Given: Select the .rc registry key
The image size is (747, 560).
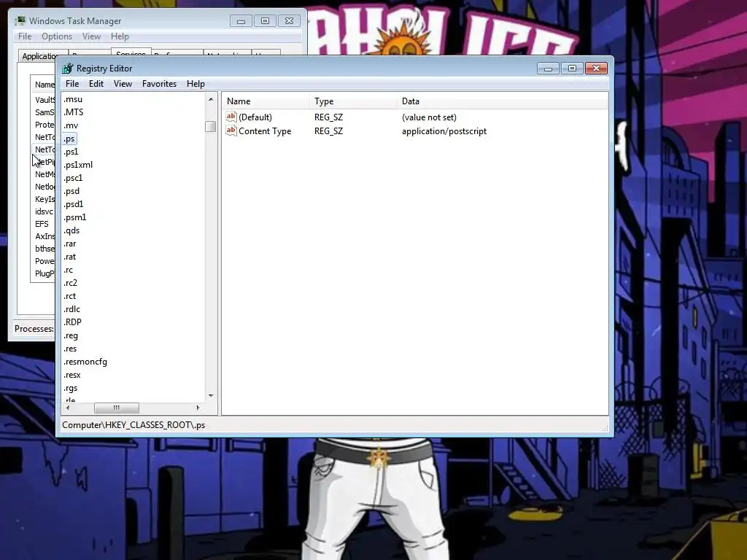Looking at the screenshot, I should point(68,270).
